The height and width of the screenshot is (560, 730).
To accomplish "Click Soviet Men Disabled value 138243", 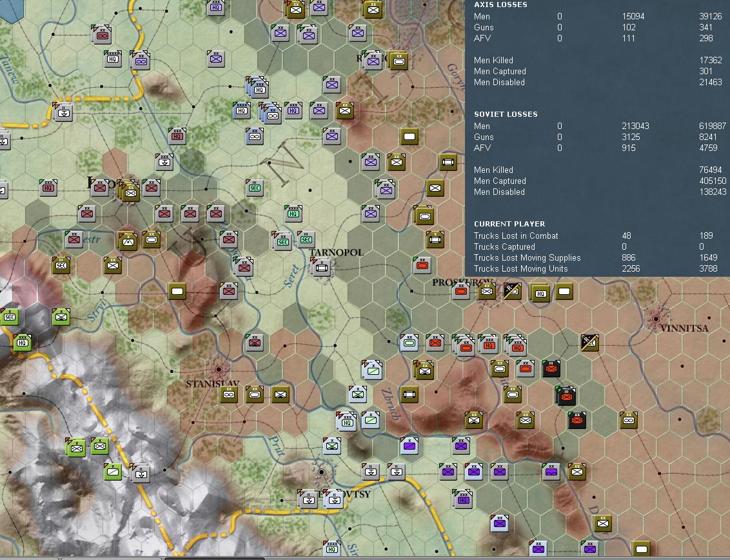I will click(713, 192).
